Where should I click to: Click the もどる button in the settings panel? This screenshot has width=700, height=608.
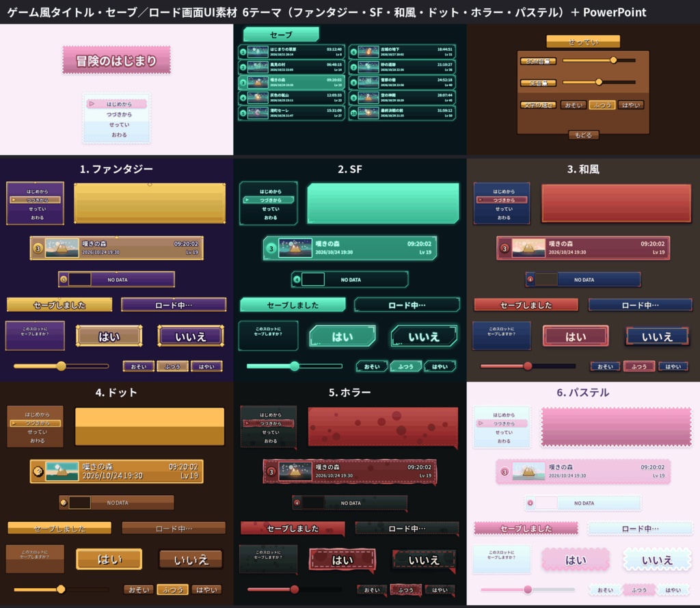[x=583, y=135]
